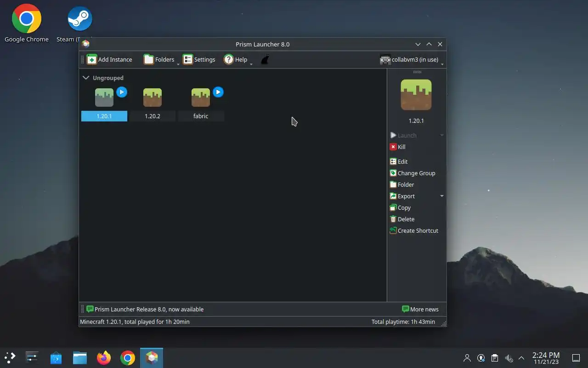Kill the running instance
The image size is (588, 368).
pyautogui.click(x=398, y=147)
